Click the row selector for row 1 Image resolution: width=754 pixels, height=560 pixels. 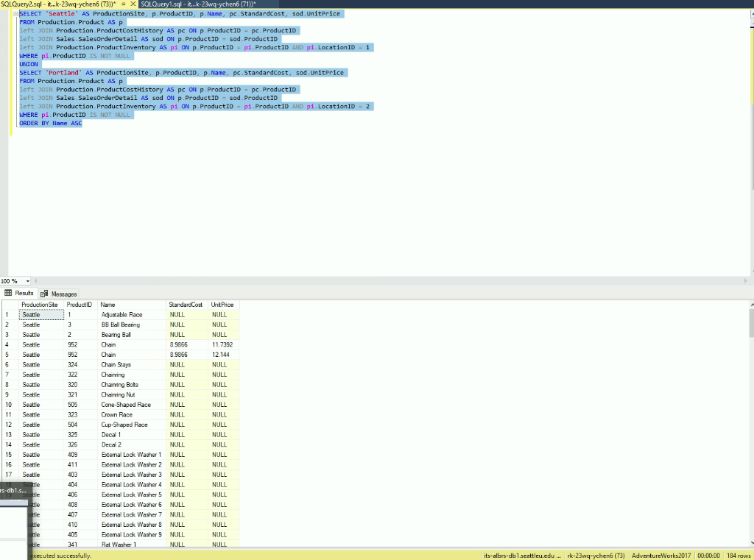[x=7, y=314]
